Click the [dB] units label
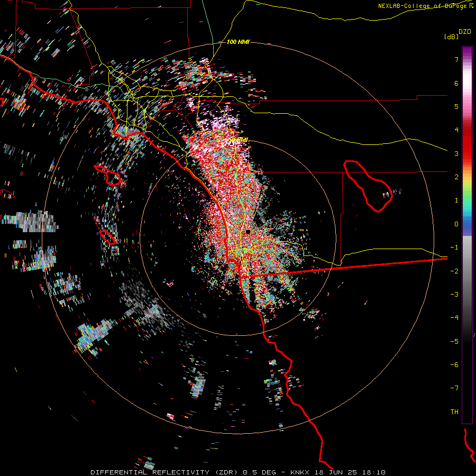 [x=452, y=36]
